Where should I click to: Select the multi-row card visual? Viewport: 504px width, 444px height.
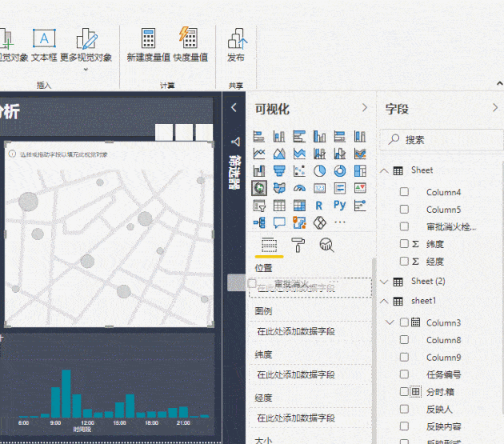(340, 188)
